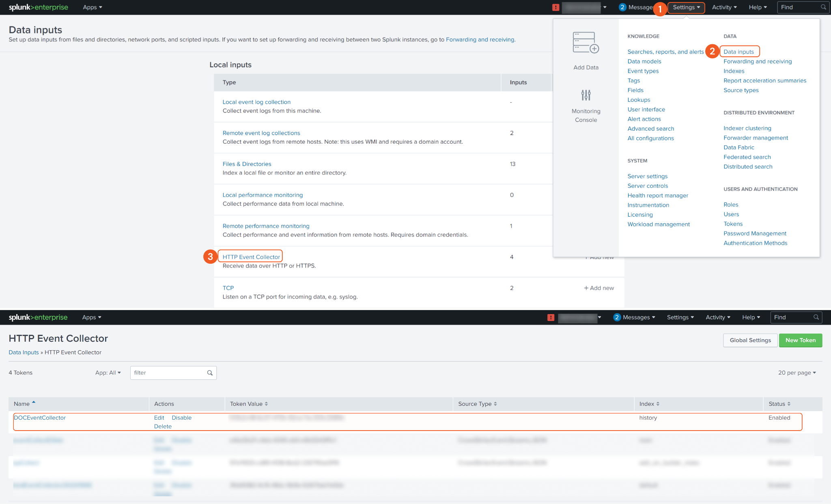Viewport: 831px width, 504px height.
Task: Sort tokens by the Status column
Action: pos(779,404)
